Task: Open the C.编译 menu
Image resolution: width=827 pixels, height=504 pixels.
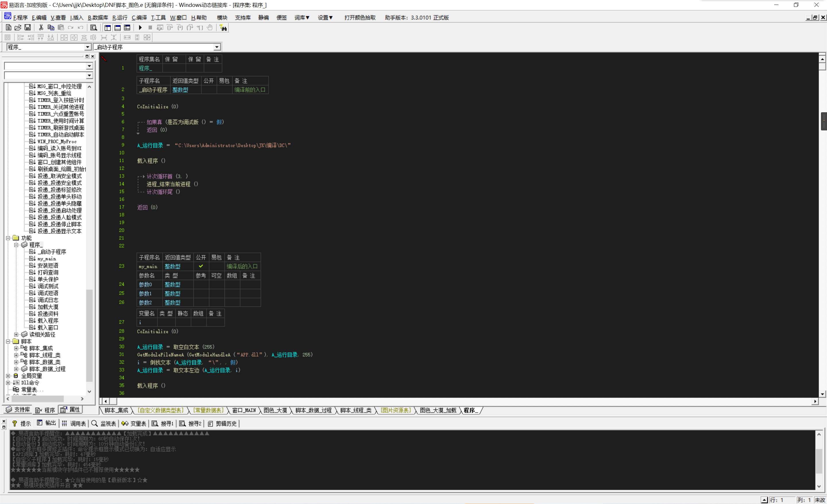Action: 139,18
